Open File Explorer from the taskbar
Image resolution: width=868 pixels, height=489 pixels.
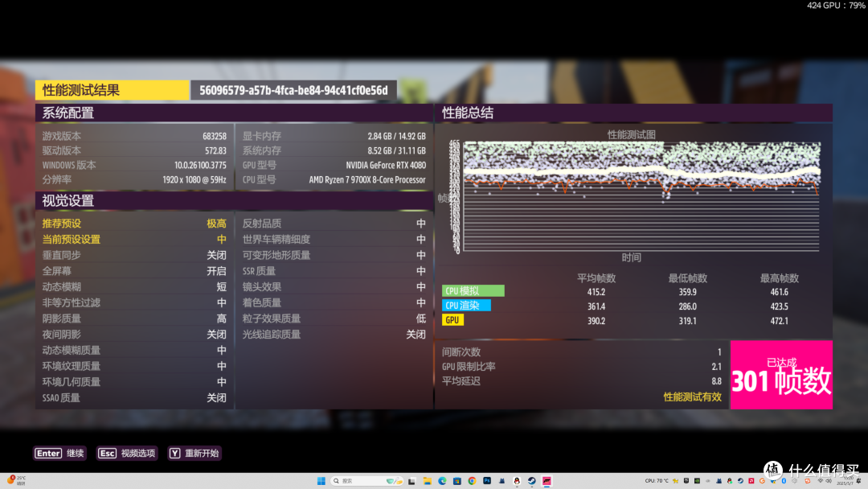(x=427, y=481)
